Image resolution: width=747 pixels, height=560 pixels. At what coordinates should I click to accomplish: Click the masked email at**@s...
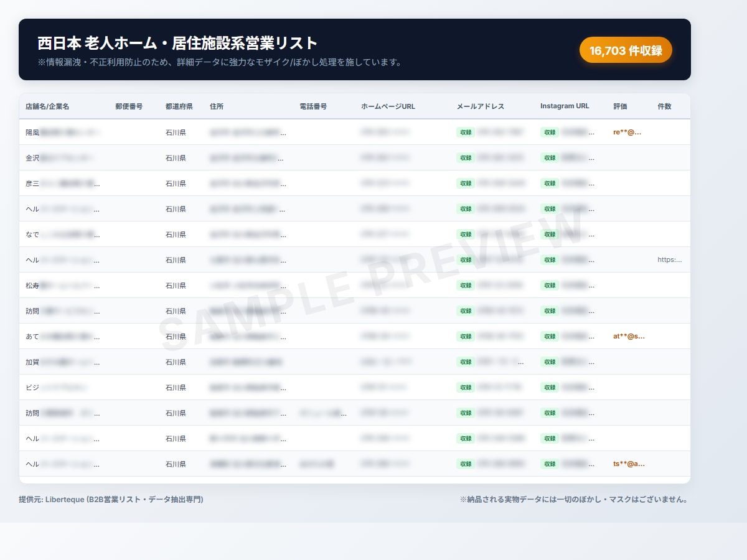click(629, 337)
